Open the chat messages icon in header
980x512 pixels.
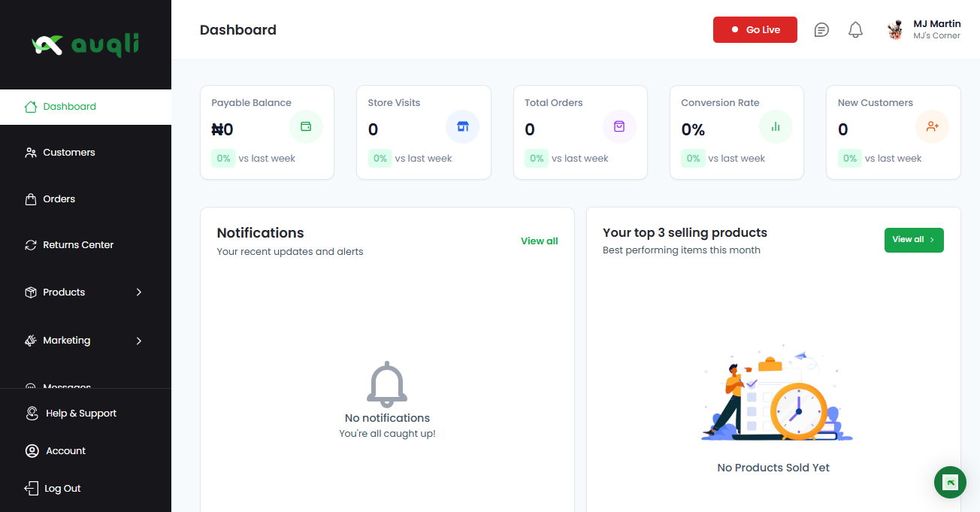821,30
